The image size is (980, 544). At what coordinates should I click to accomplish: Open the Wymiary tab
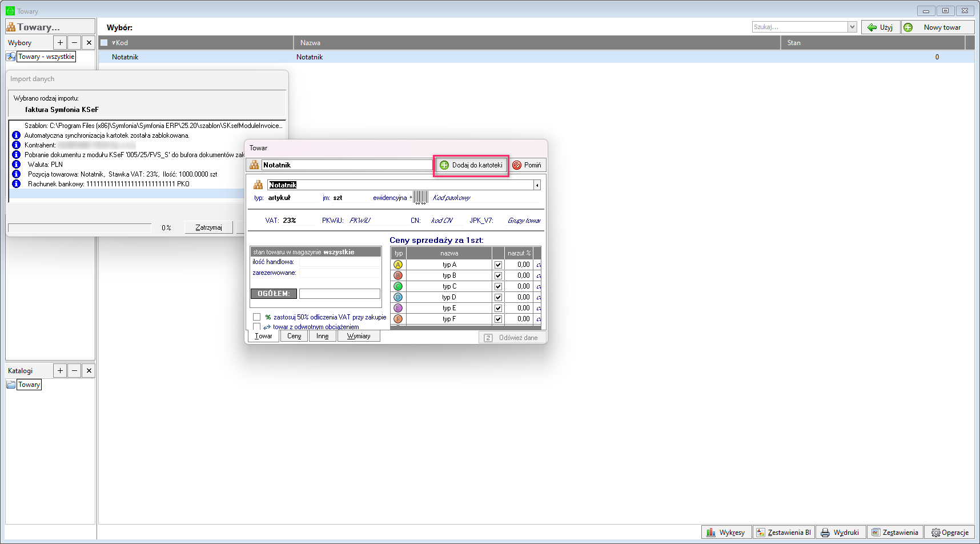pyautogui.click(x=359, y=336)
